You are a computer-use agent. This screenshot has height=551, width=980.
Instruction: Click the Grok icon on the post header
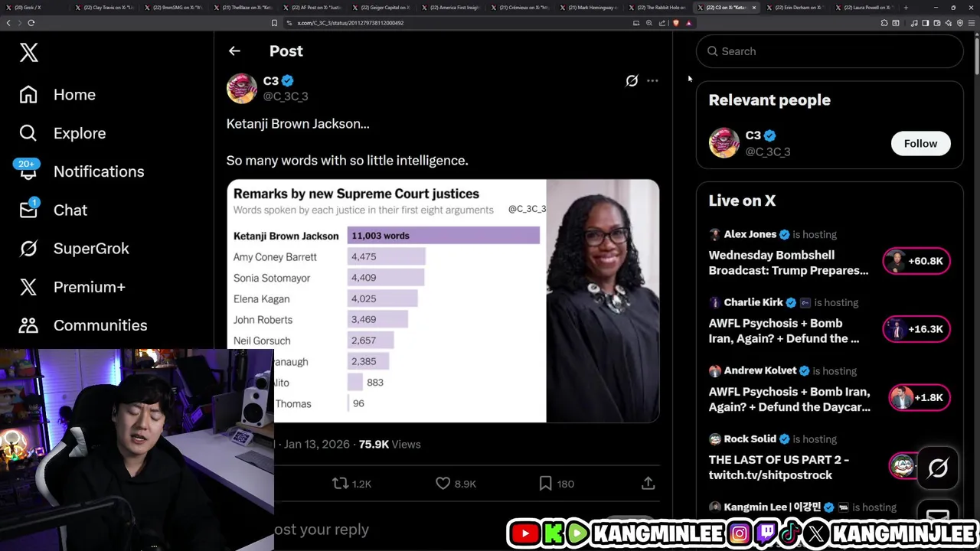(632, 80)
